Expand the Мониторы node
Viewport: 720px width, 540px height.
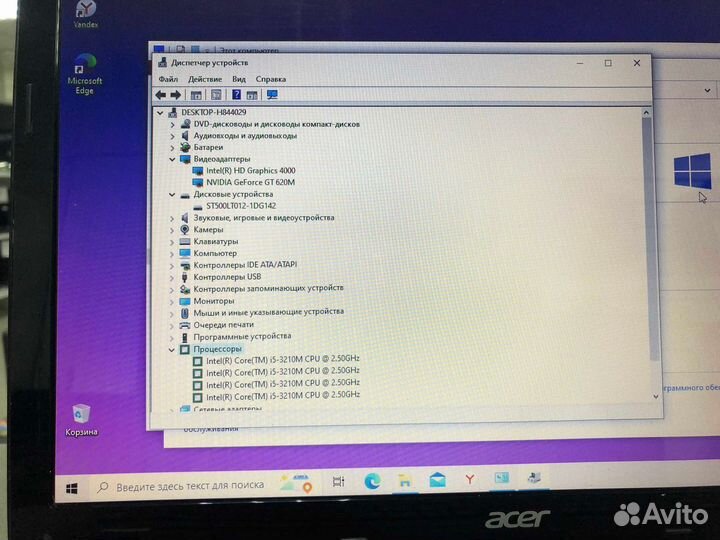(x=172, y=302)
